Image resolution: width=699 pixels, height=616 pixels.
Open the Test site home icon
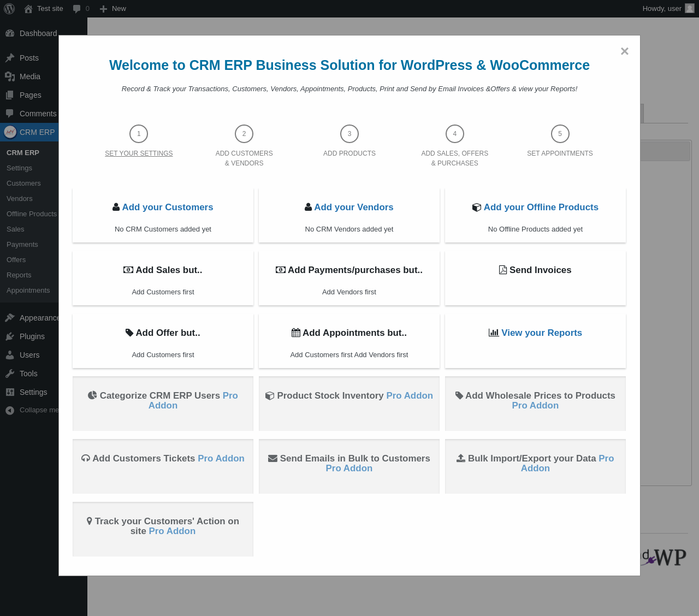point(28,9)
